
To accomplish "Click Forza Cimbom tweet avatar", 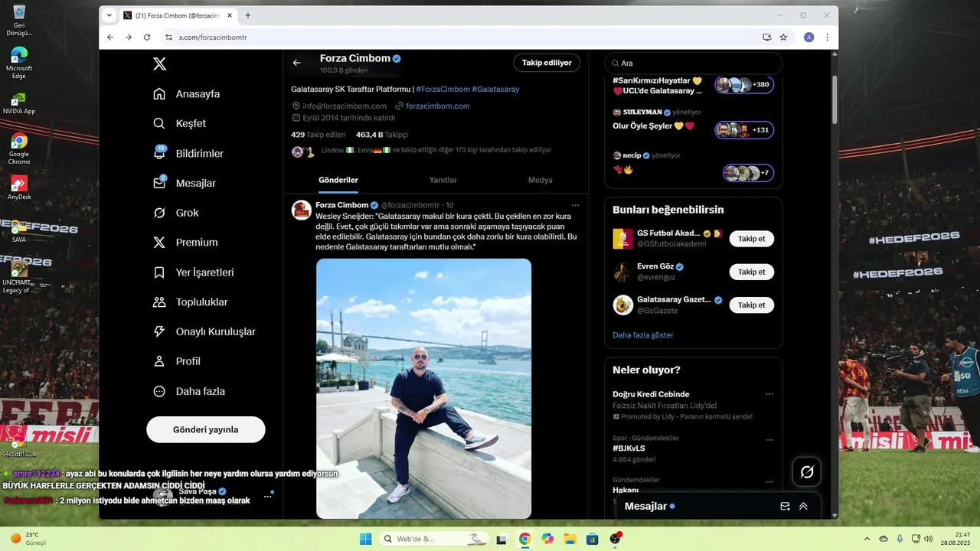I will 302,210.
